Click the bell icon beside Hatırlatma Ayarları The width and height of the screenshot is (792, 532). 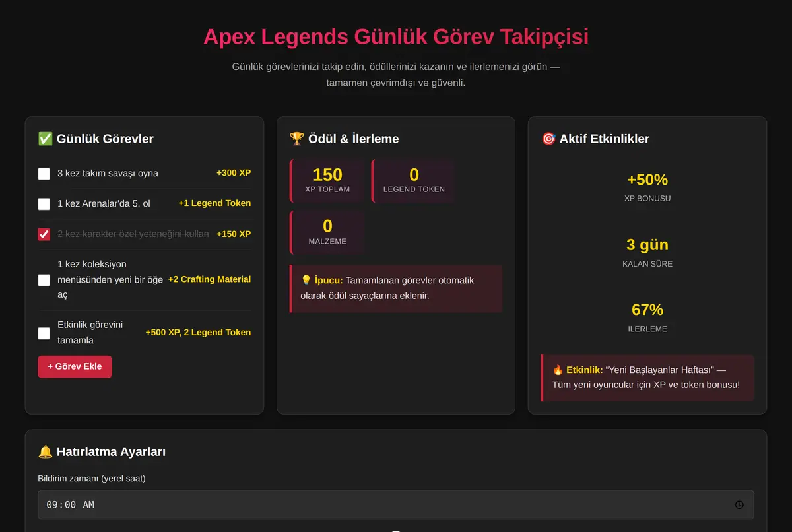(x=45, y=452)
